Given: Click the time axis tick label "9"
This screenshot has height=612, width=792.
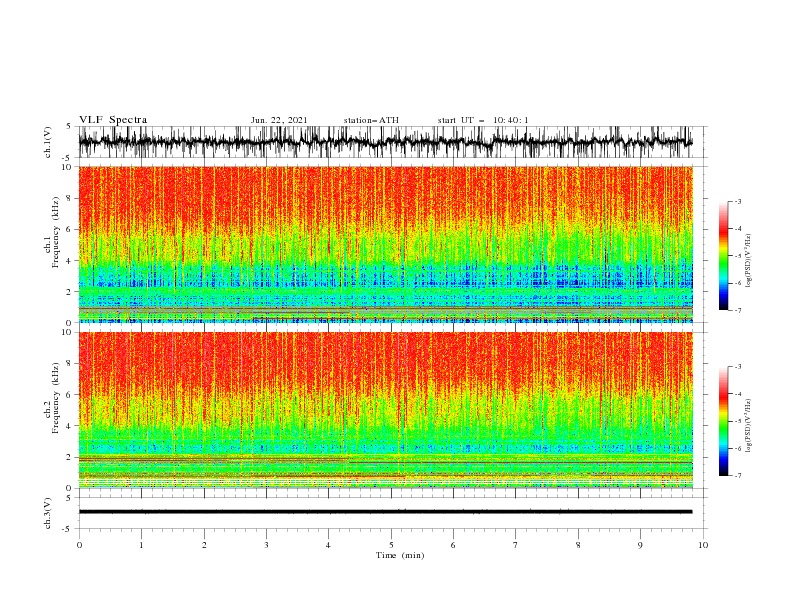Looking at the screenshot, I should pyautogui.click(x=640, y=545).
